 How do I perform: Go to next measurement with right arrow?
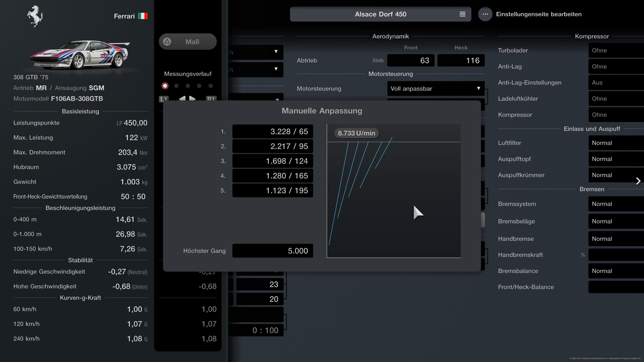pyautogui.click(x=192, y=98)
